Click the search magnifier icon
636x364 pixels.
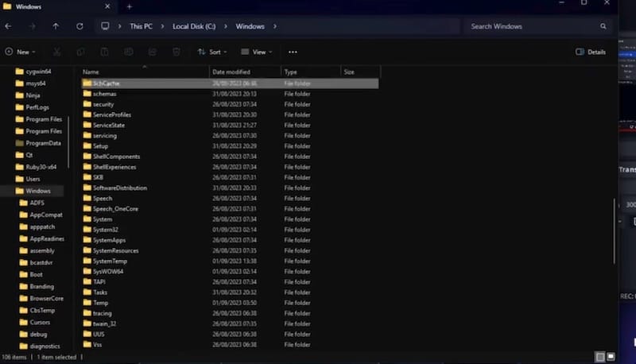603,26
